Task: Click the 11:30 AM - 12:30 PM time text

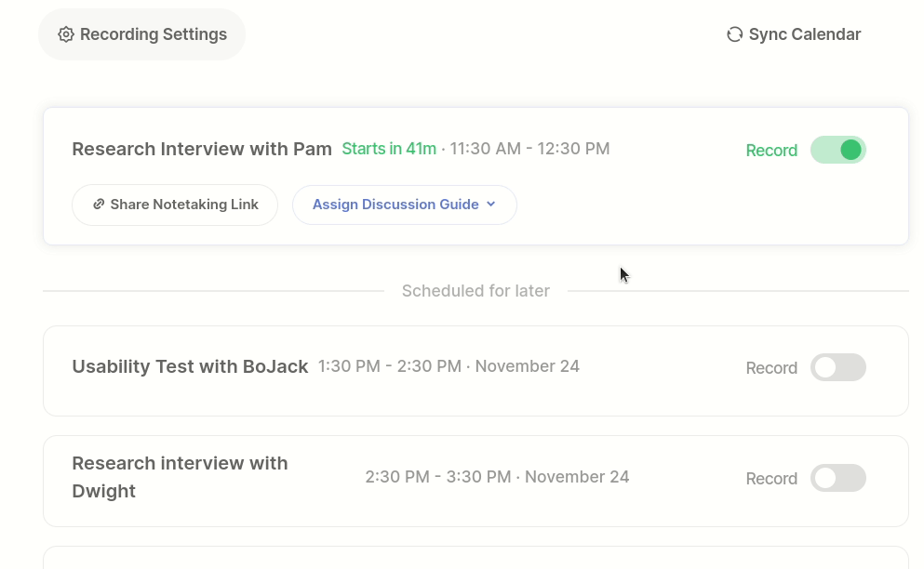Action: (x=529, y=149)
